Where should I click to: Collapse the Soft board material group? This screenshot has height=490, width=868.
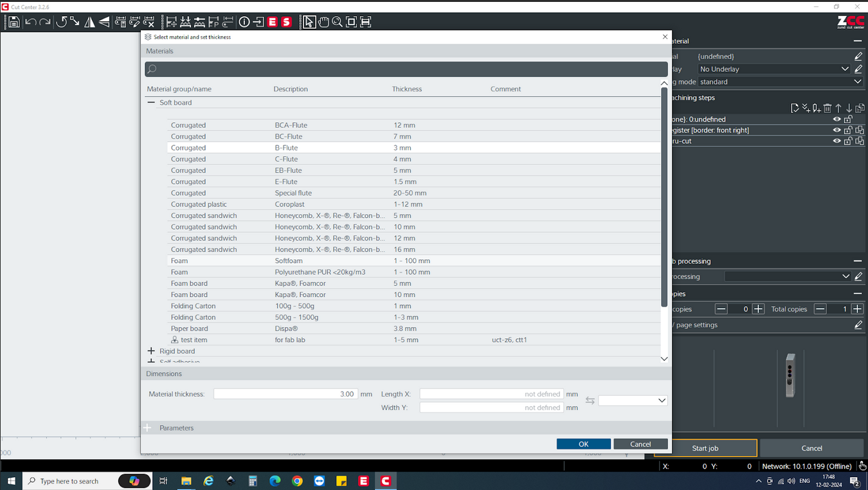coord(151,102)
